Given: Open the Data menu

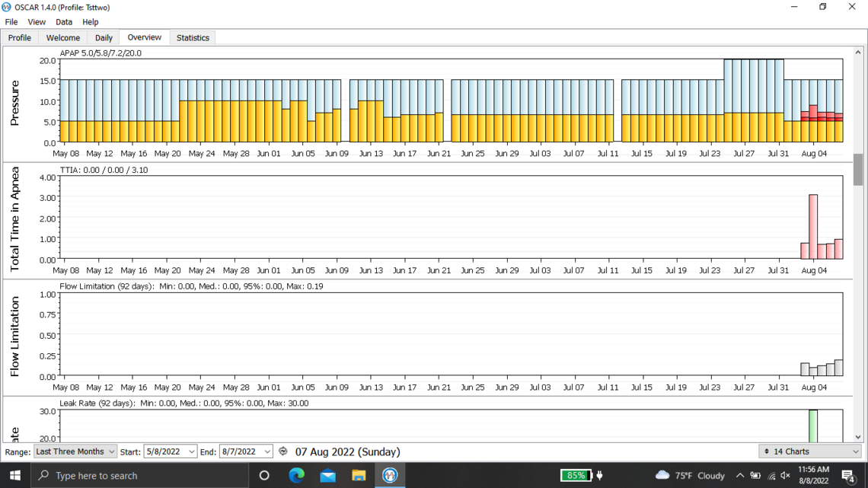Looking at the screenshot, I should pyautogui.click(x=64, y=22).
